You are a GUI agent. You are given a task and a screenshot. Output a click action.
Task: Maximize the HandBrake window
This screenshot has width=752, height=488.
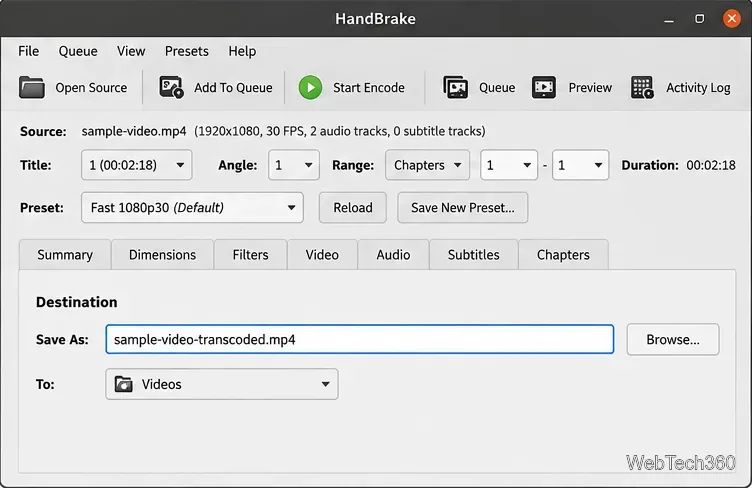pos(700,19)
